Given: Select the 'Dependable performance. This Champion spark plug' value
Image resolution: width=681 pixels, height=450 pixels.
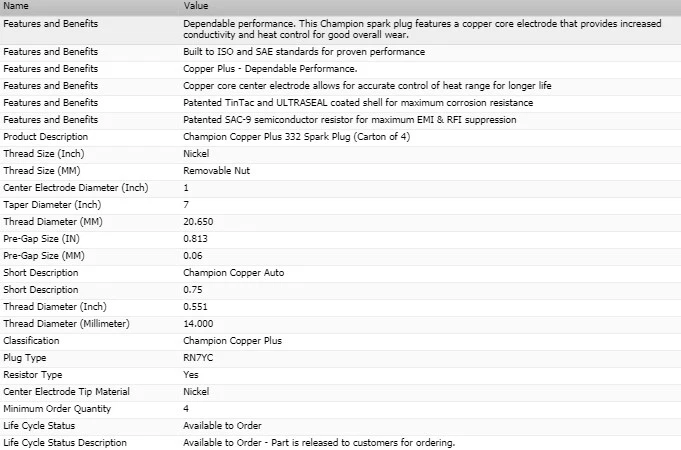Looking at the screenshot, I should click(422, 29).
